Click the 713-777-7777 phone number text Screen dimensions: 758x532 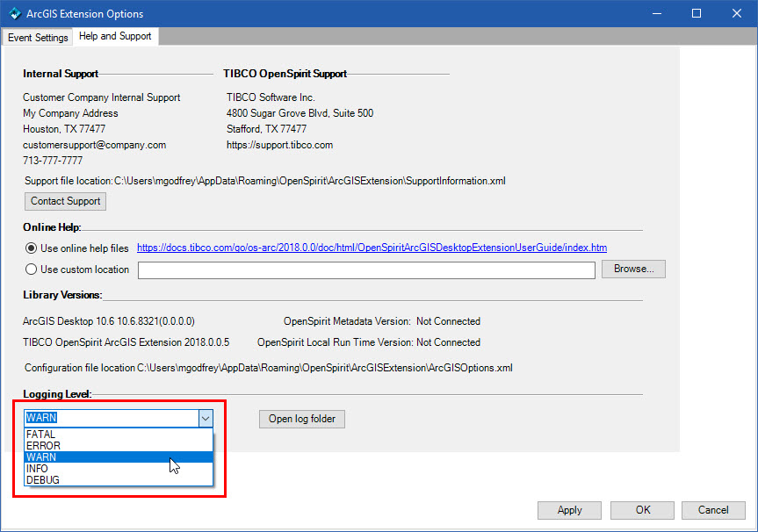(x=53, y=161)
